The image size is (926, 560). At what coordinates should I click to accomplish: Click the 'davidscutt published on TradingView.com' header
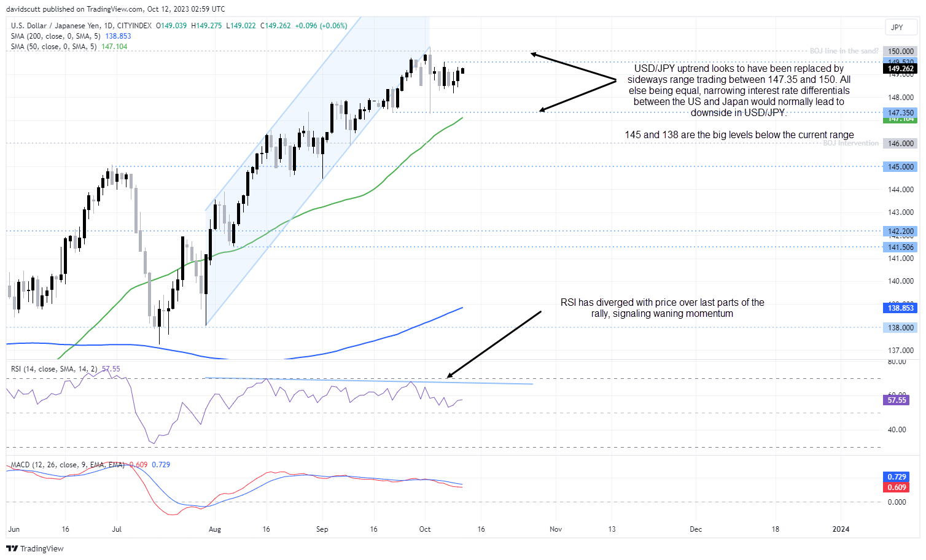115,9
